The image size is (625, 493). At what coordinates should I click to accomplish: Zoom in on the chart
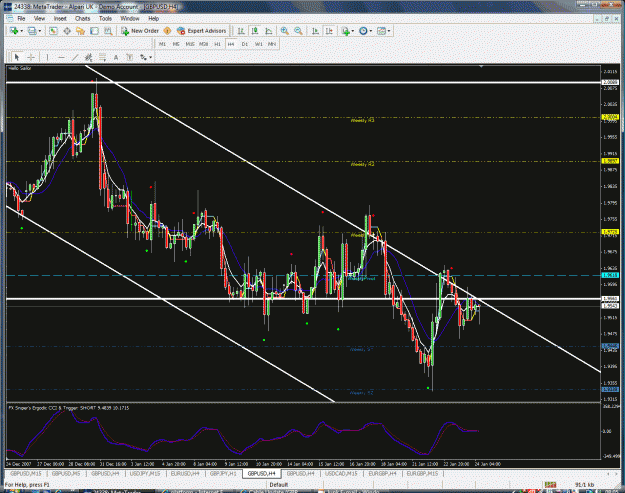coord(285,31)
